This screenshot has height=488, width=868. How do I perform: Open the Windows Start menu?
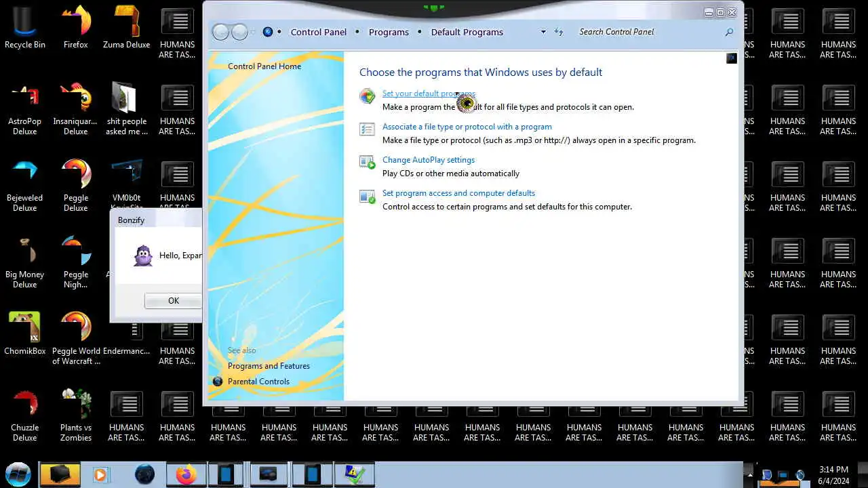(18, 474)
